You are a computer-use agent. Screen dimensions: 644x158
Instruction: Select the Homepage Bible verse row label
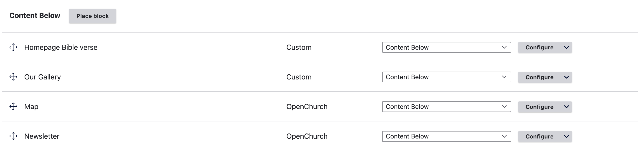(x=61, y=47)
